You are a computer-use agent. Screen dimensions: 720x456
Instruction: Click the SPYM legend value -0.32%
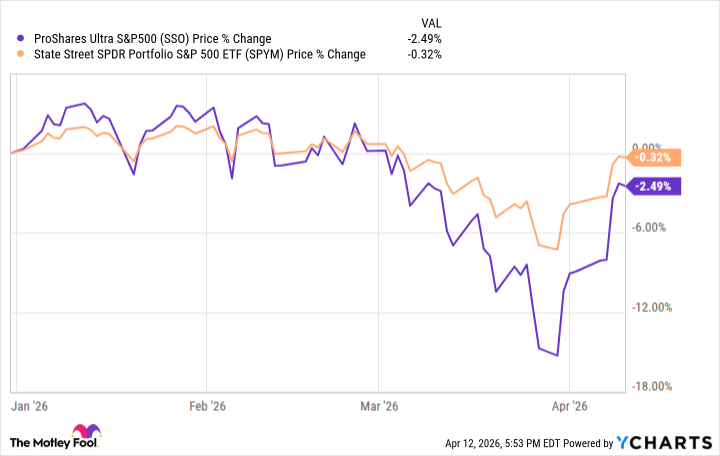424,54
